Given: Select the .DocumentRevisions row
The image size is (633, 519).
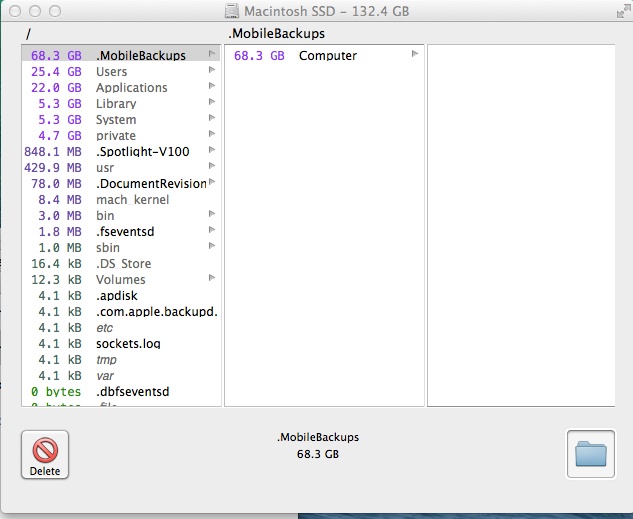Looking at the screenshot, I should tap(121, 184).
